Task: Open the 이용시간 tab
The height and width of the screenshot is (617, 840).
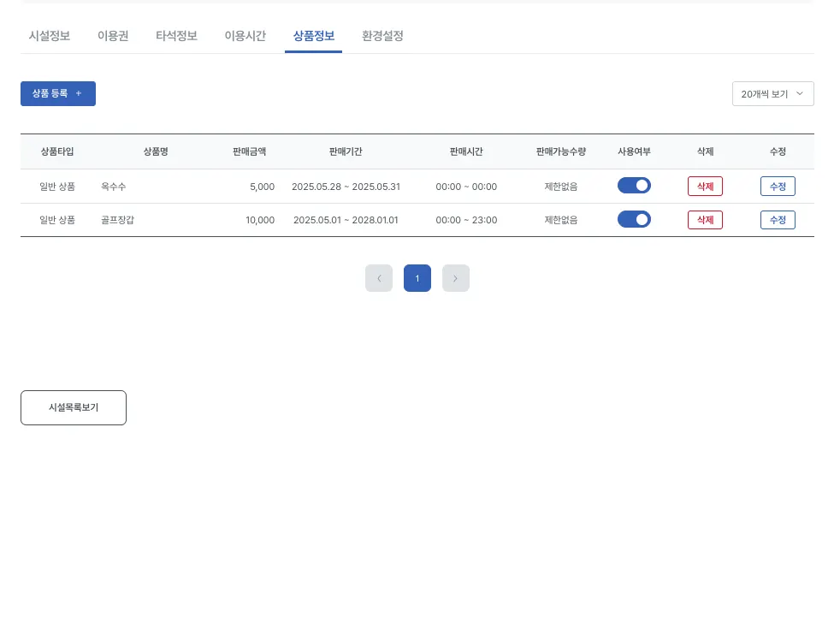Action: (x=245, y=36)
